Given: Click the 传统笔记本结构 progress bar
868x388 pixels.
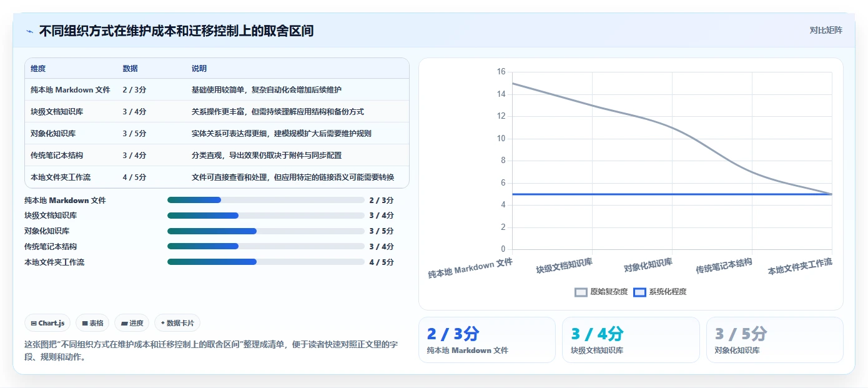Looking at the screenshot, I should (265, 246).
